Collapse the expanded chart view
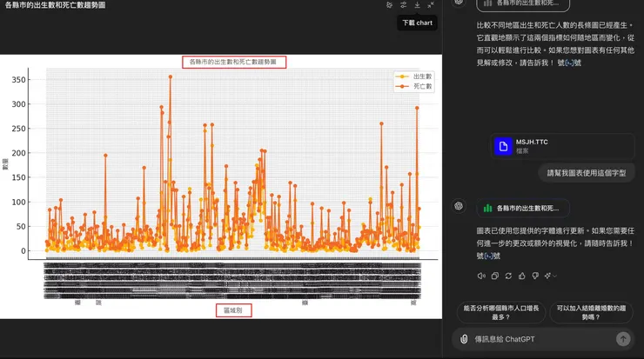The height and width of the screenshot is (359, 644). (431, 5)
